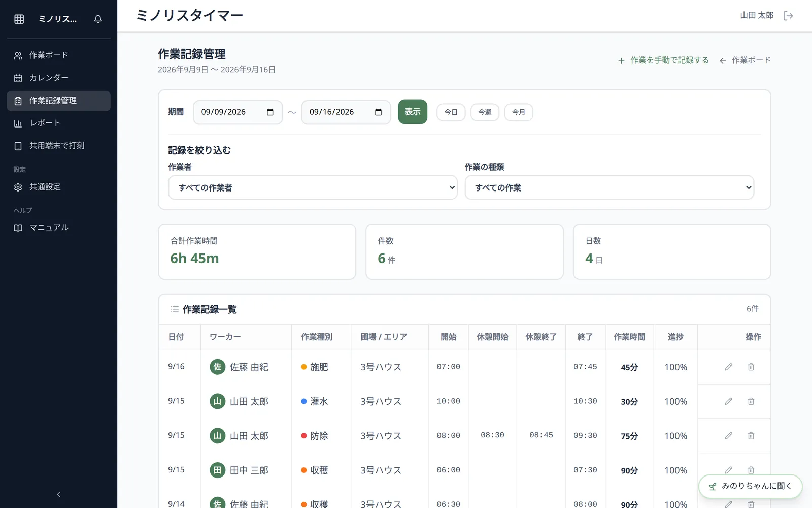Open the 作業の種類 filter dropdown
Image resolution: width=812 pixels, height=508 pixels.
coord(609,187)
